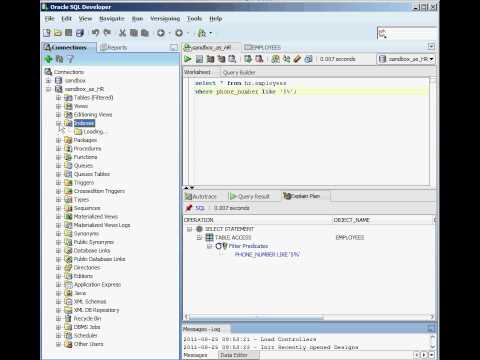Click the Commit icon in worksheet toolbar
This screenshot has width=480, height=360.
tap(248, 59)
